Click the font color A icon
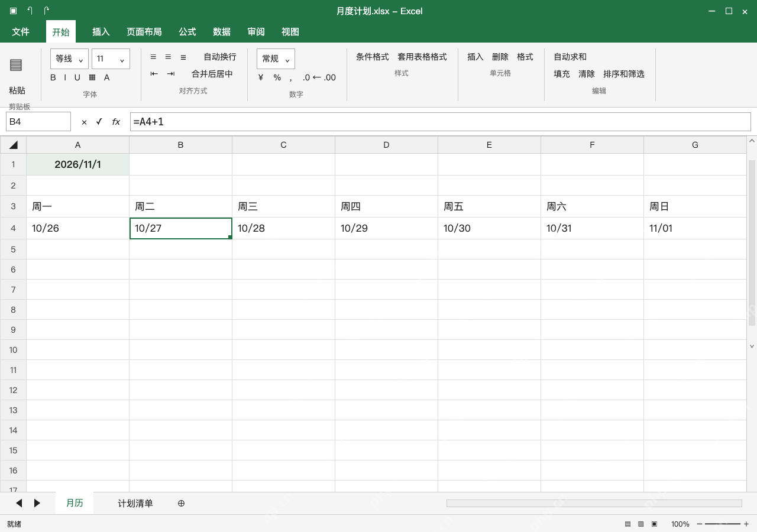This screenshot has width=757, height=532. pyautogui.click(x=106, y=77)
